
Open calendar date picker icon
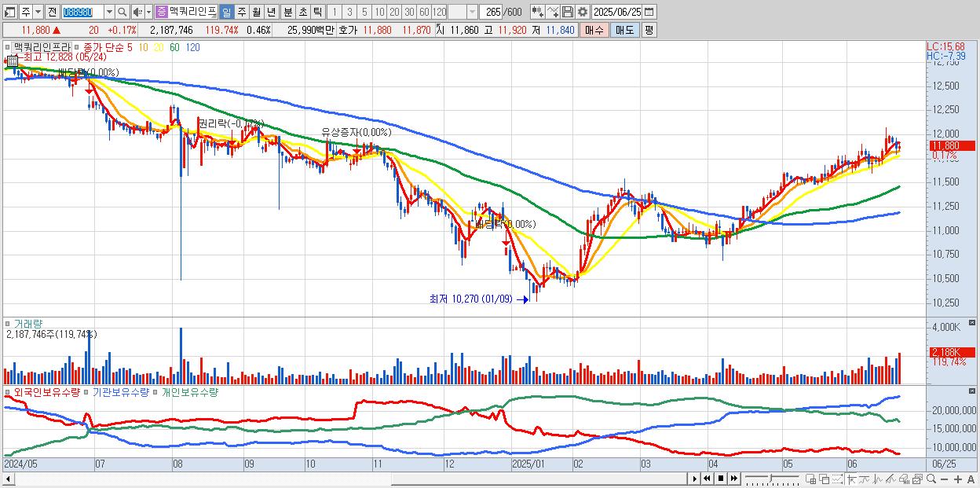pos(649,12)
